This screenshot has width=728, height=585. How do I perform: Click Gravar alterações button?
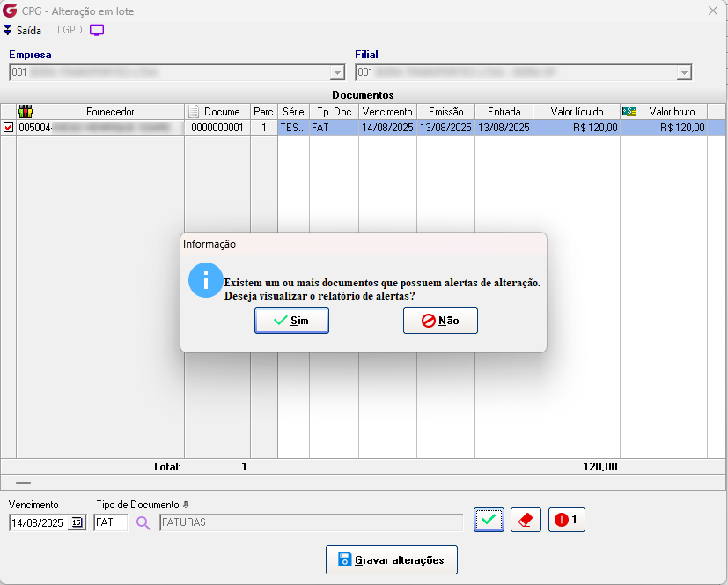coord(392,560)
